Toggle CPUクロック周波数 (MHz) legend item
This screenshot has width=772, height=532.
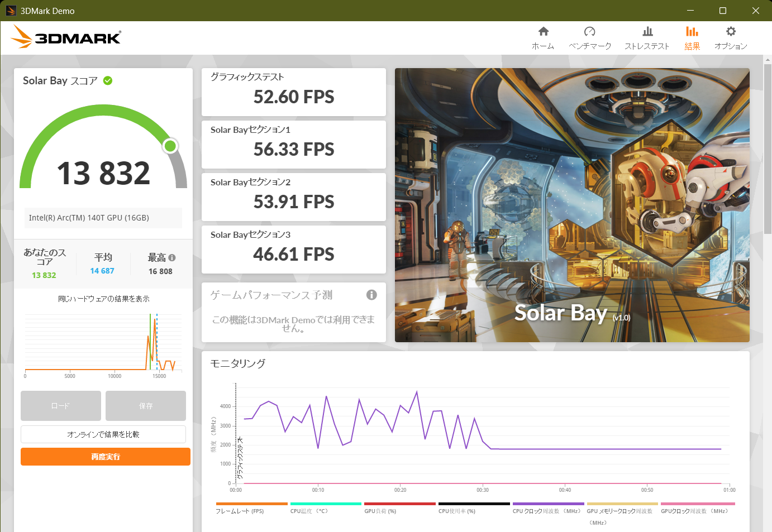(x=548, y=507)
